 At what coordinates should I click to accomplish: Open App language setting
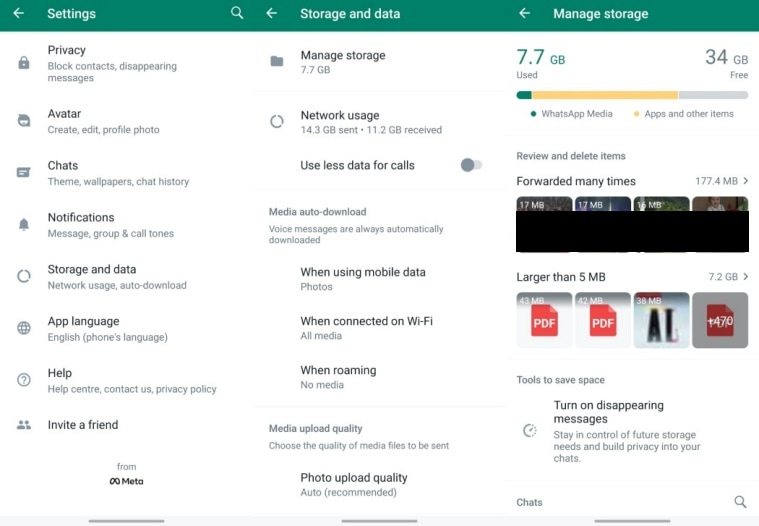coord(126,328)
